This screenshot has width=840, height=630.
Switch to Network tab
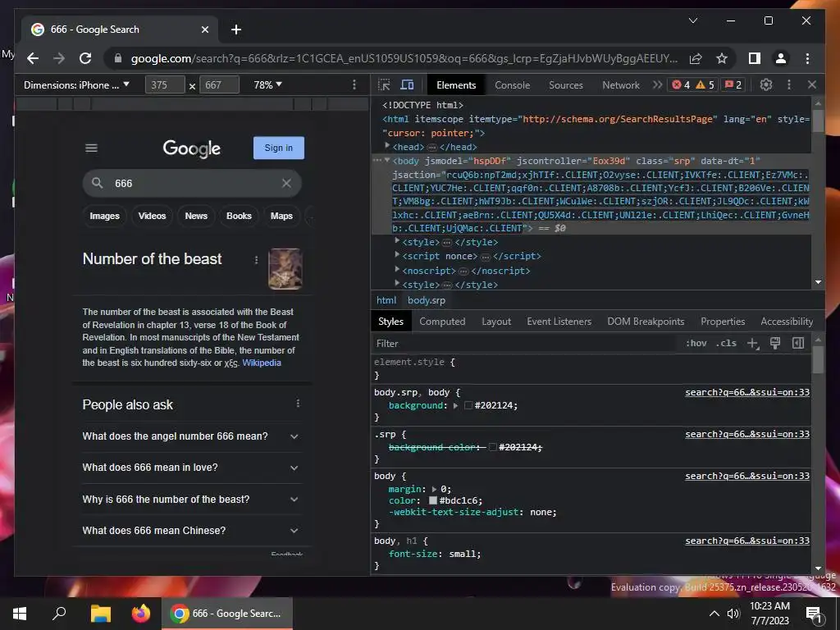click(x=621, y=84)
